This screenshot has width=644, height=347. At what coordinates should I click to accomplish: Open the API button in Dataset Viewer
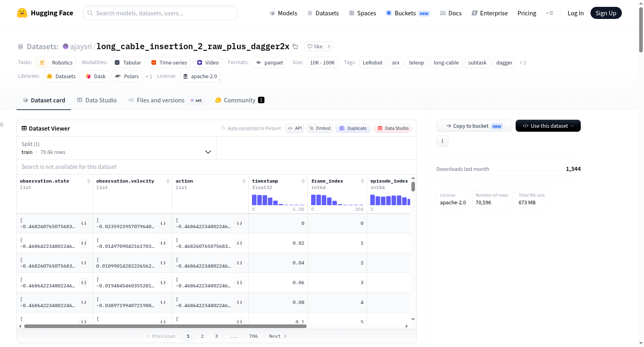click(295, 128)
